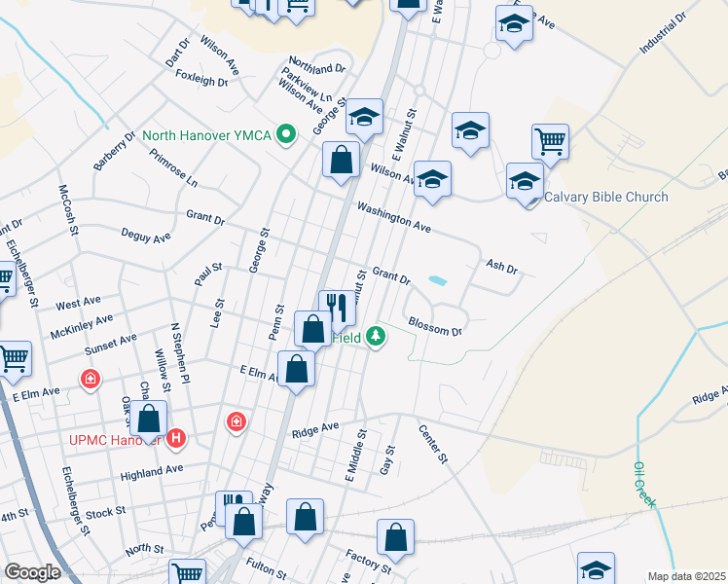Click the Paul St street label
The image size is (728, 584).
[208, 274]
